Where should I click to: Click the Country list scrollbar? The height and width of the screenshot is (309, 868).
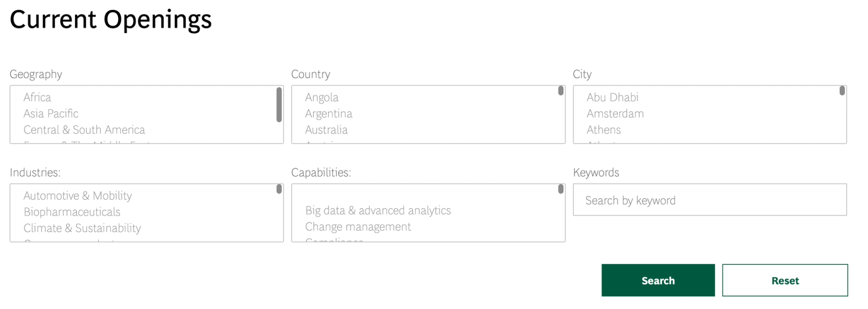coord(561,91)
